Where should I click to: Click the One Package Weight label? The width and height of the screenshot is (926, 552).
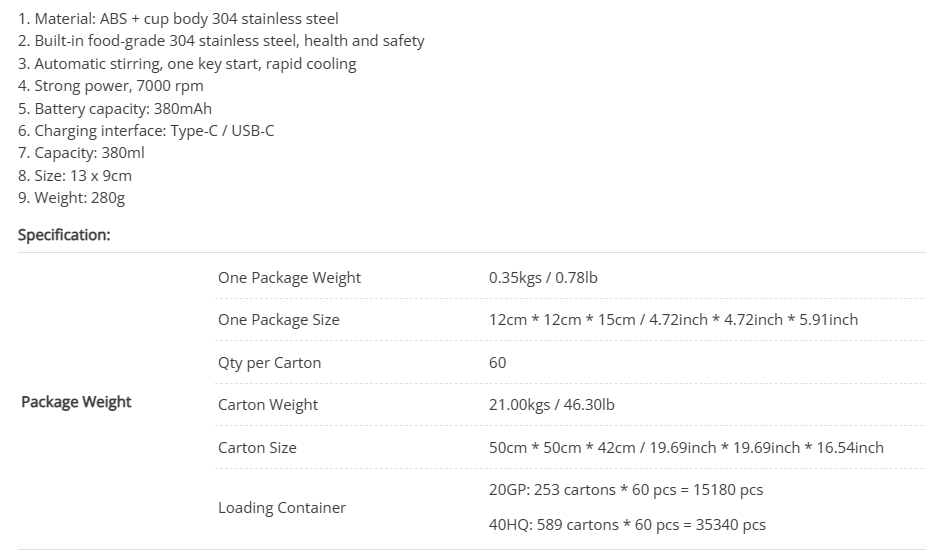289,277
